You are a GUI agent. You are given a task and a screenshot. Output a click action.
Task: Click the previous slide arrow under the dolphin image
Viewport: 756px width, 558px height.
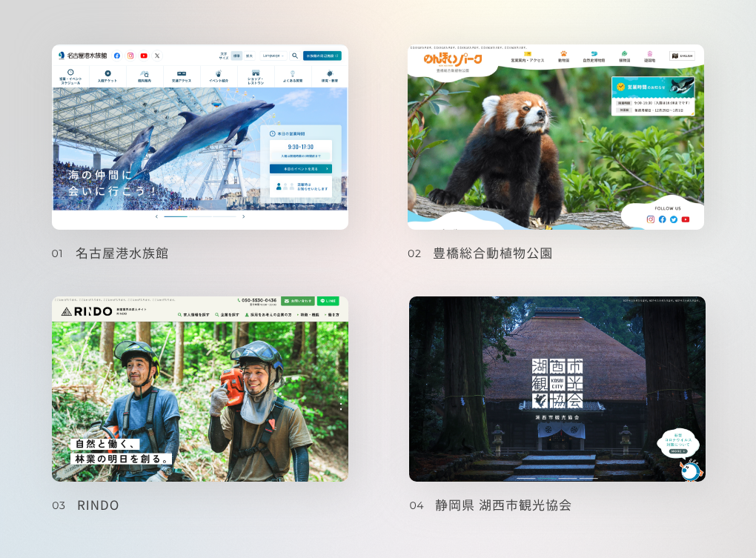coord(156,217)
